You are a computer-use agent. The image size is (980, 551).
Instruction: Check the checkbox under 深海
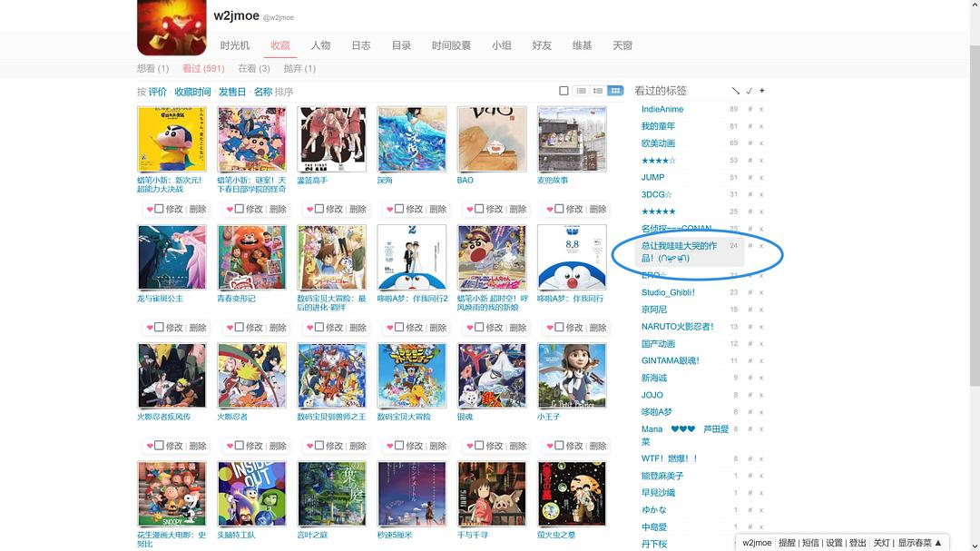point(398,209)
